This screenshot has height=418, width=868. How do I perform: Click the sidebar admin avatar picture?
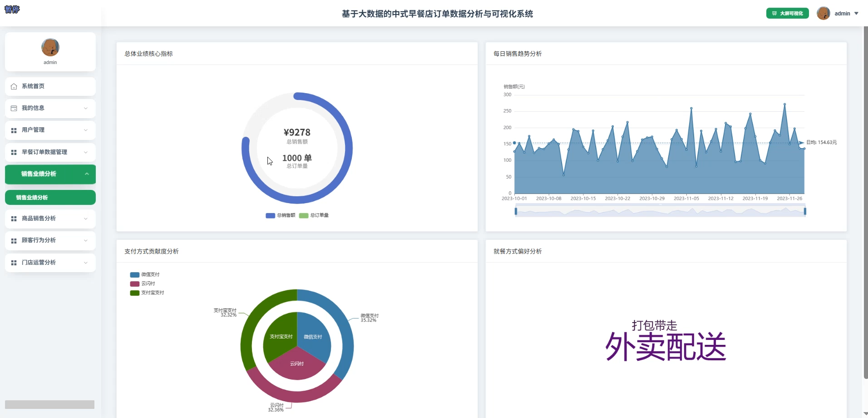tap(50, 47)
